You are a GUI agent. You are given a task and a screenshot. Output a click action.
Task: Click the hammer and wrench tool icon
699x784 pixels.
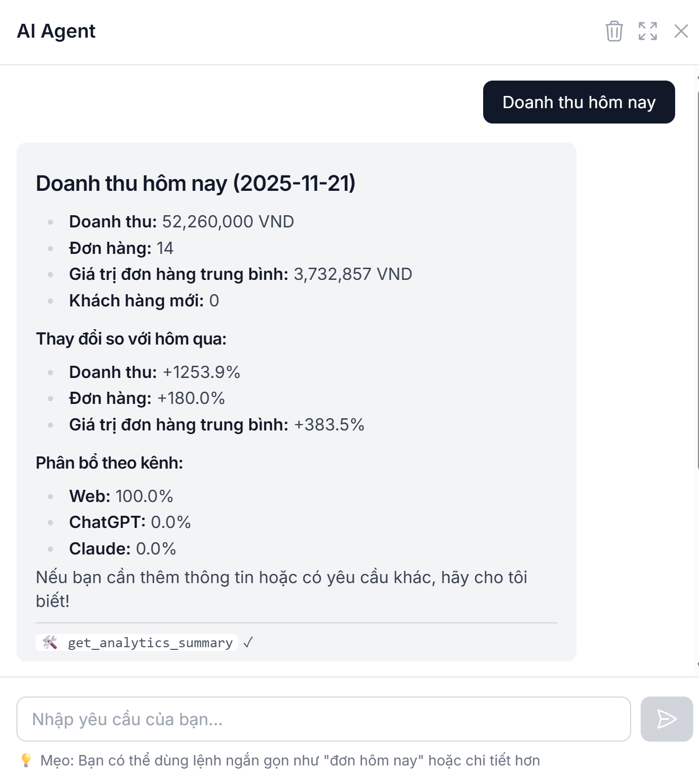(x=50, y=642)
